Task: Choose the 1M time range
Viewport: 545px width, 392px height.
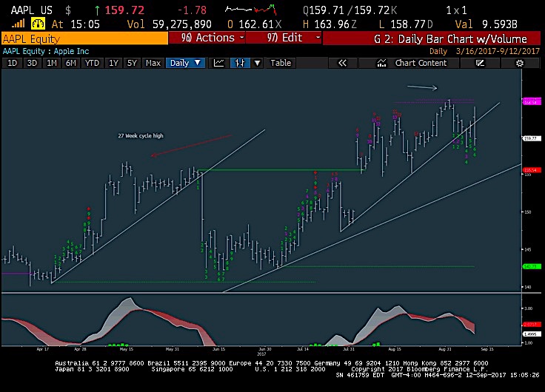Action: tap(52, 63)
